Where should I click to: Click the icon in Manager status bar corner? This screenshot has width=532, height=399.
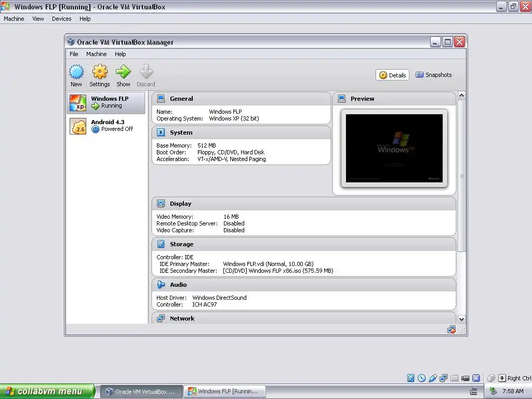[x=451, y=329]
